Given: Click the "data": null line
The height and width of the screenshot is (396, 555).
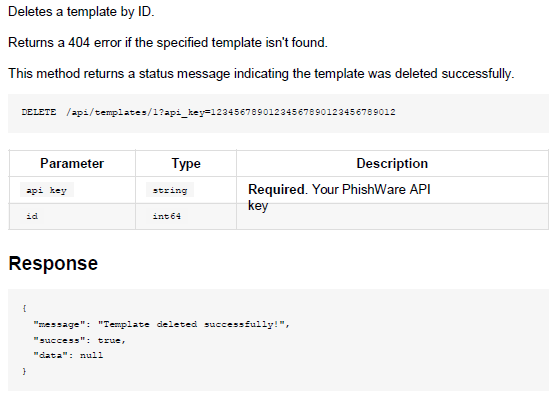Looking at the screenshot, I should 68,355.
